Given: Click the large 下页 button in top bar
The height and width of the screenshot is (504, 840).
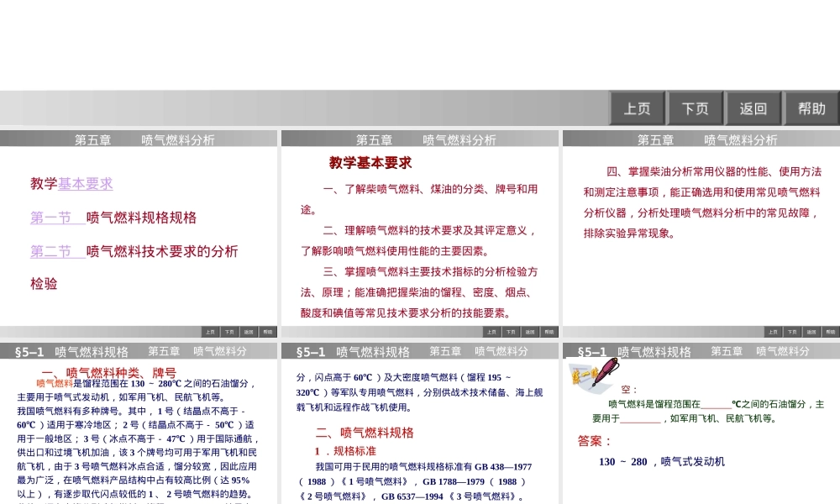Looking at the screenshot, I should coord(696,108).
